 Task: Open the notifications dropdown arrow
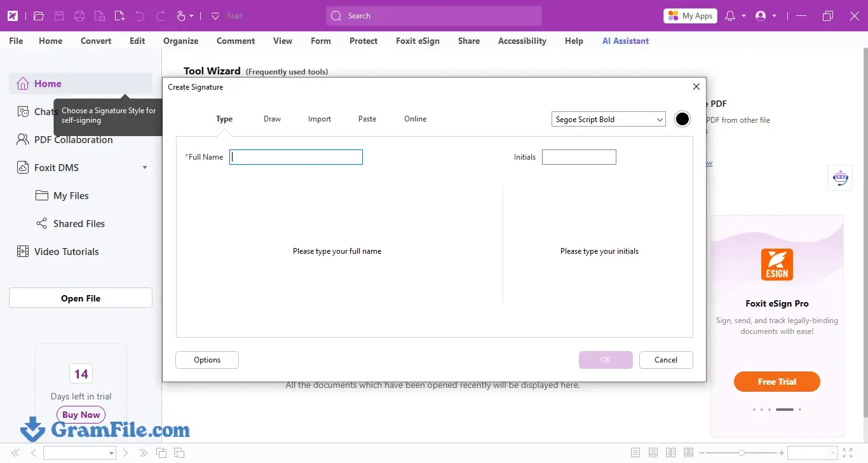tap(743, 16)
